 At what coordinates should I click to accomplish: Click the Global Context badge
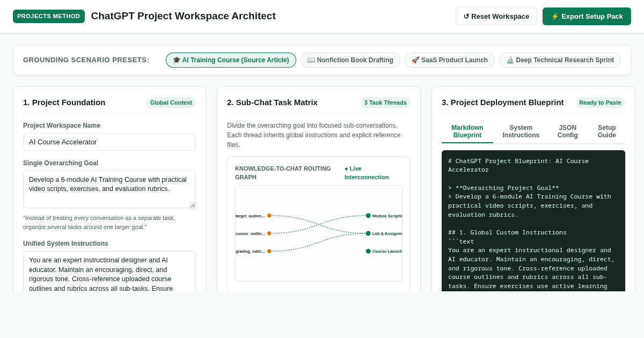point(171,102)
